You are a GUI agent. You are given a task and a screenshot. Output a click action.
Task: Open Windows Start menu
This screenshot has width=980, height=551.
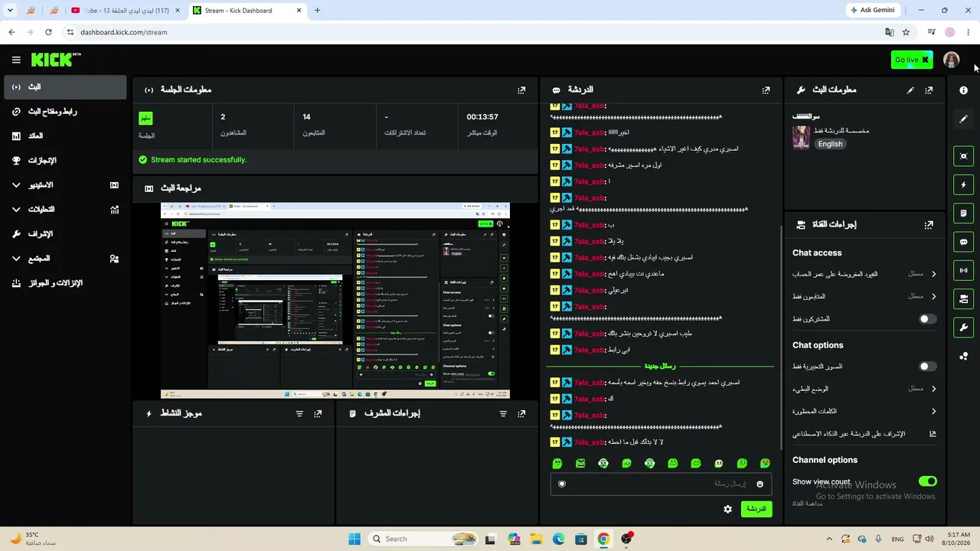[x=354, y=539]
